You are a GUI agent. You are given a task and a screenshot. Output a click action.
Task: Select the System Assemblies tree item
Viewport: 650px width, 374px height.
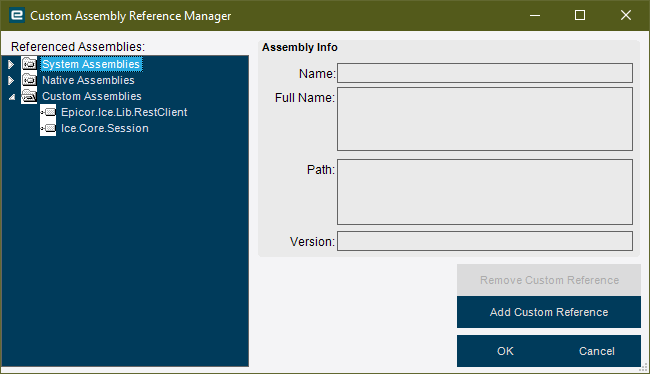[x=91, y=64]
